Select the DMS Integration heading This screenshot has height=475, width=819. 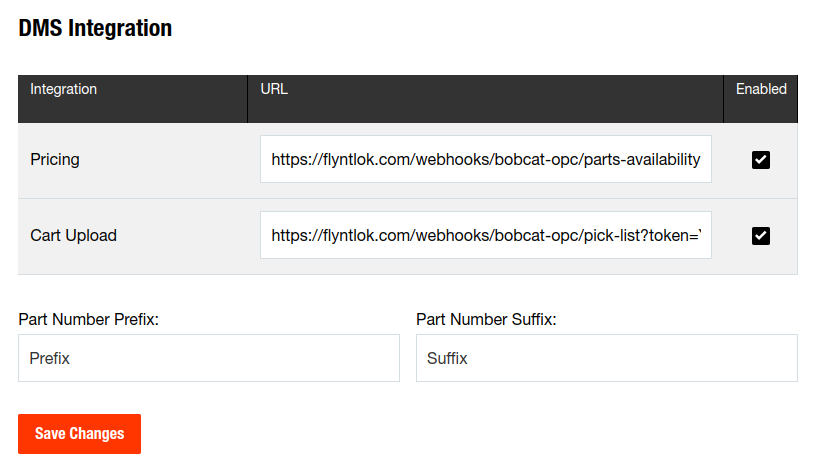click(x=95, y=28)
